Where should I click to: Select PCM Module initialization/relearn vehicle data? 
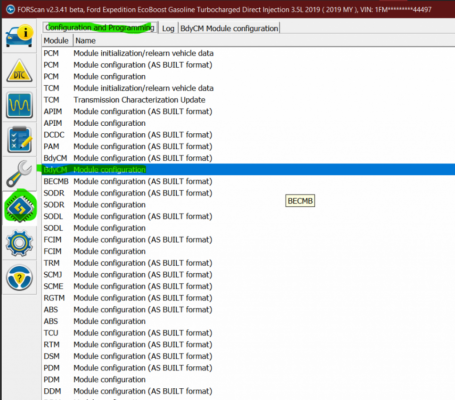click(x=248, y=53)
